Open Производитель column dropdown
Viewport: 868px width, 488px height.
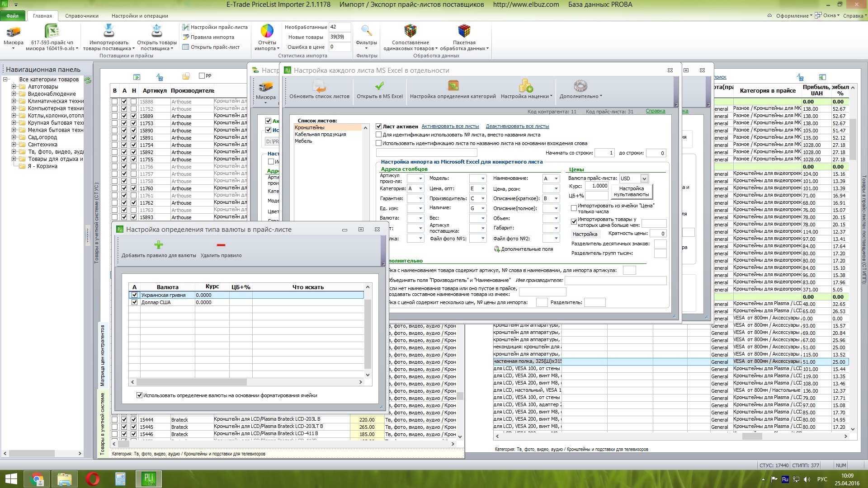(x=482, y=198)
